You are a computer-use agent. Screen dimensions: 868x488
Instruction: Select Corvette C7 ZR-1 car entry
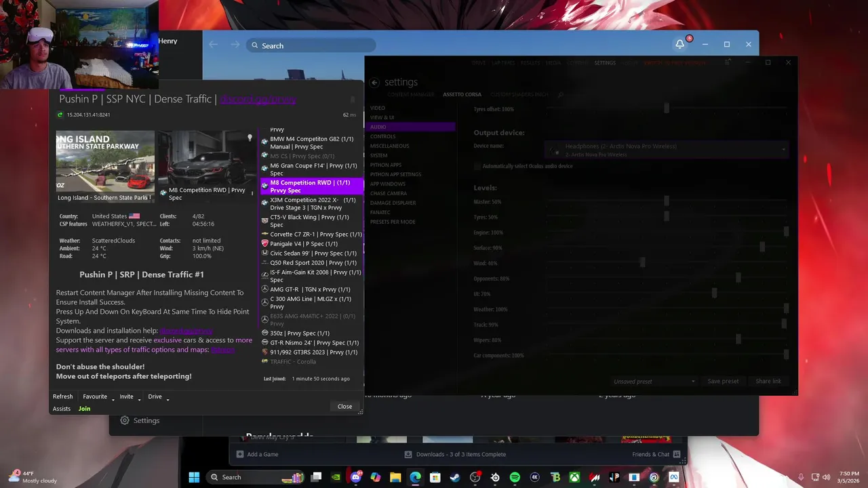click(x=311, y=235)
